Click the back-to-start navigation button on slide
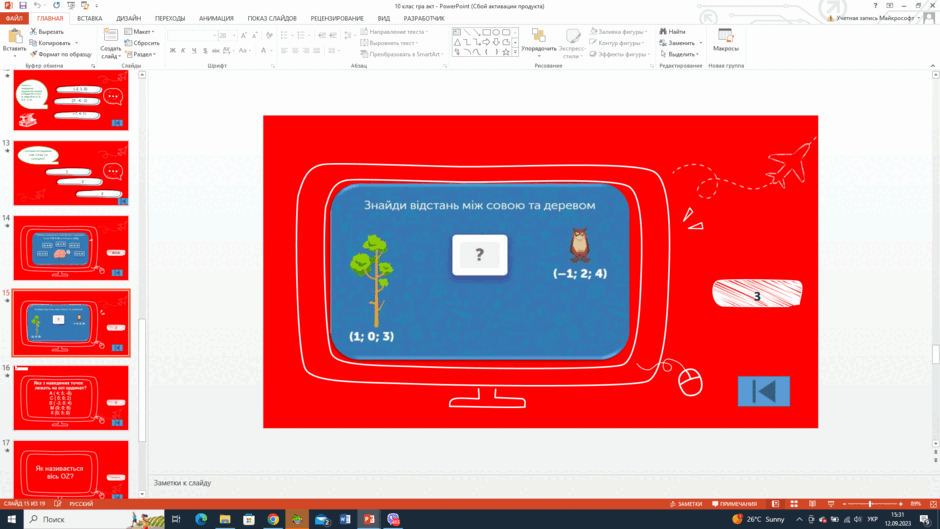Image resolution: width=940 pixels, height=529 pixels. tap(764, 391)
